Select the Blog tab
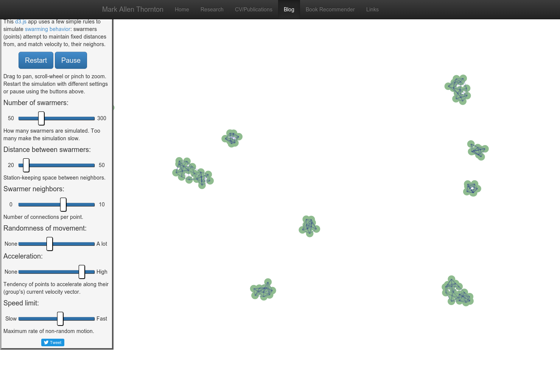 (x=289, y=9)
